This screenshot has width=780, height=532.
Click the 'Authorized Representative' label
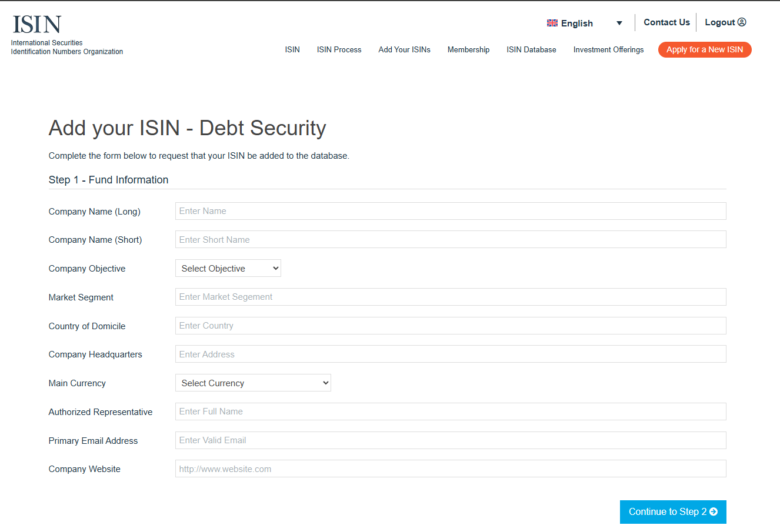pos(101,412)
